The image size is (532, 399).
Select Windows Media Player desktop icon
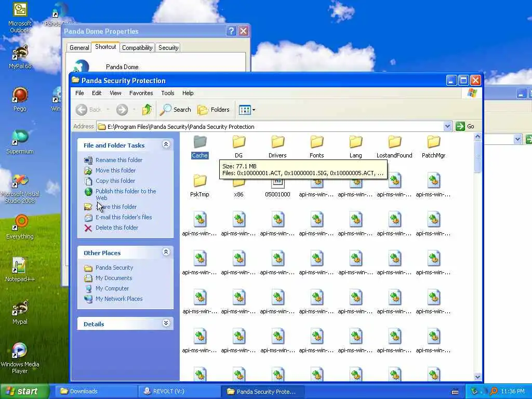click(20, 358)
